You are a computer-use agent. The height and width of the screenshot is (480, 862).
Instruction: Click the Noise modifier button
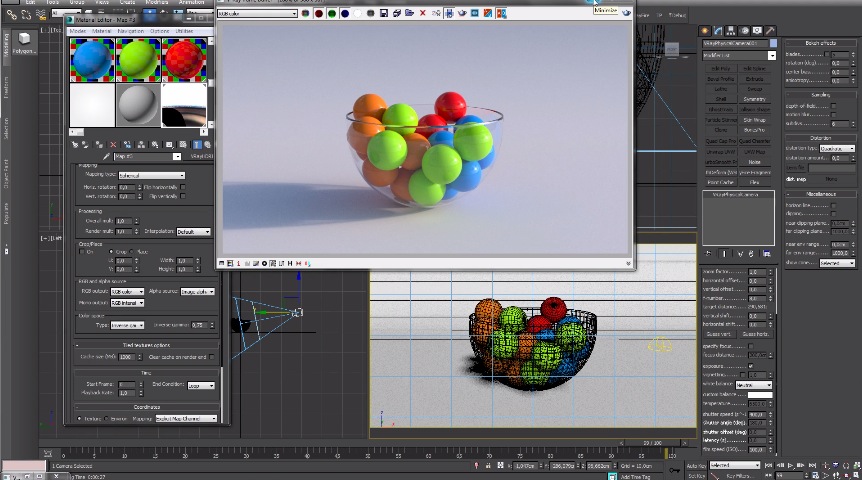pyautogui.click(x=755, y=161)
